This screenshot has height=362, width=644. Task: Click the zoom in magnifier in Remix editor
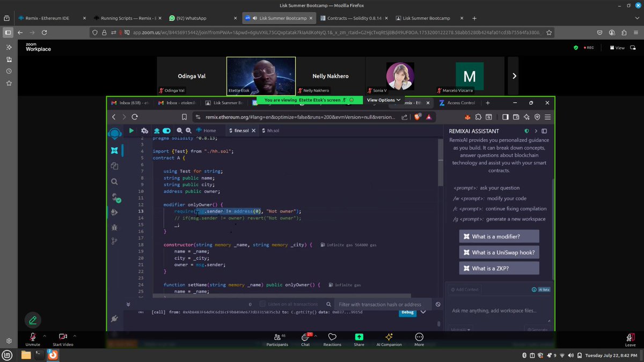click(189, 130)
